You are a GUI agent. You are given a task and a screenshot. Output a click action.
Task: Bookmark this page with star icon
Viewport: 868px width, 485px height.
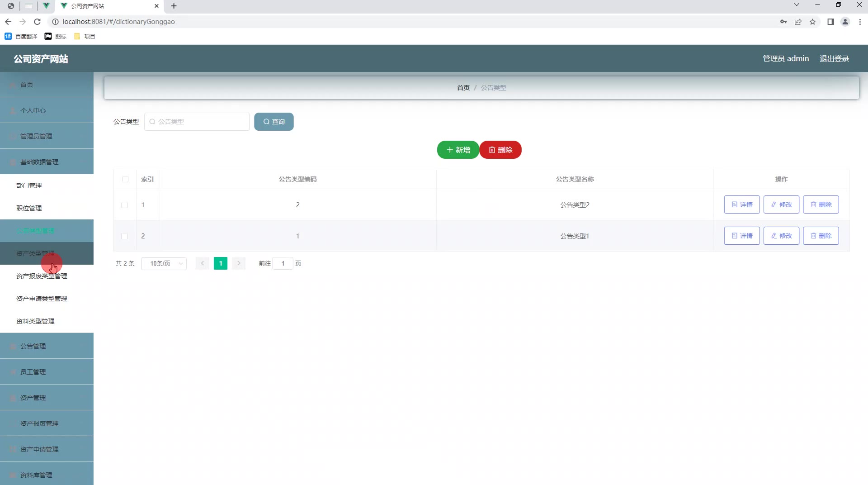coord(812,22)
